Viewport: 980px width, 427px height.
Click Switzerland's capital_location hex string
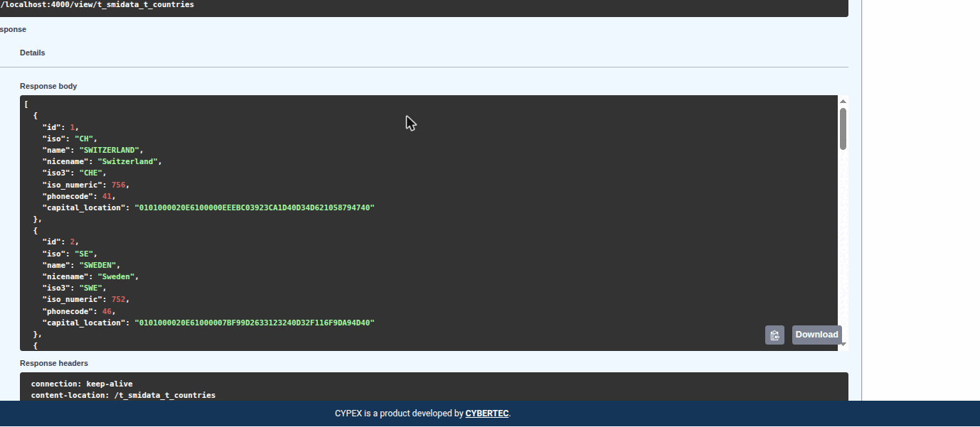point(255,207)
